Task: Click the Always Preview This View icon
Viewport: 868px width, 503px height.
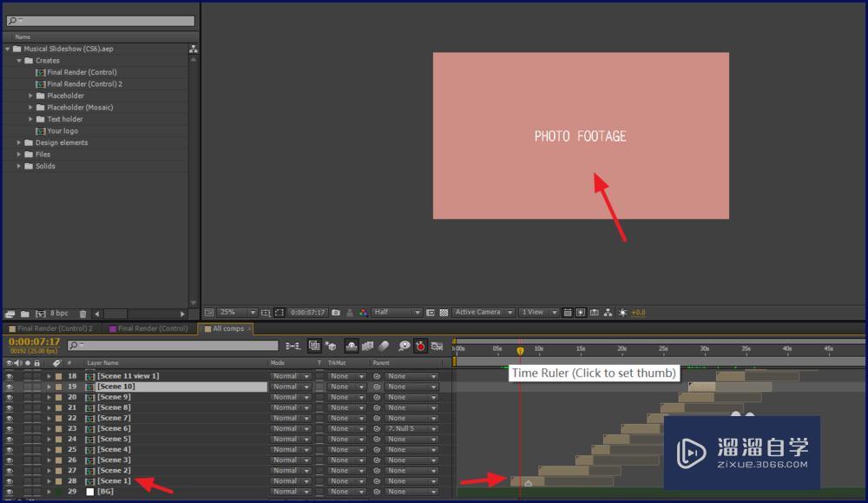Action: pyautogui.click(x=209, y=313)
